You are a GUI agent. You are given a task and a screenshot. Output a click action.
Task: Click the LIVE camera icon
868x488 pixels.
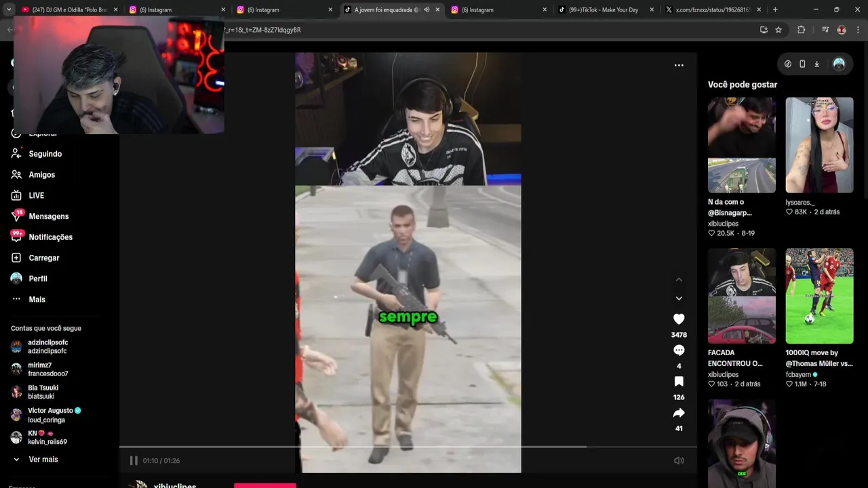(x=16, y=196)
